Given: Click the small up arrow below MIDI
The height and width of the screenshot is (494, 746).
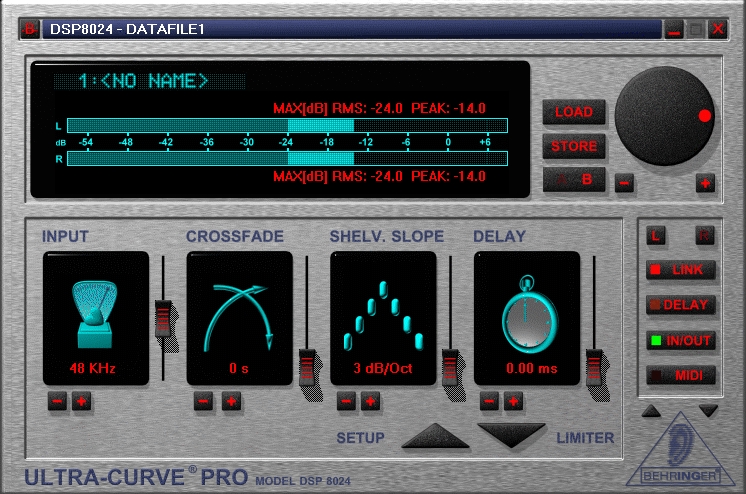Looking at the screenshot, I should (x=651, y=411).
